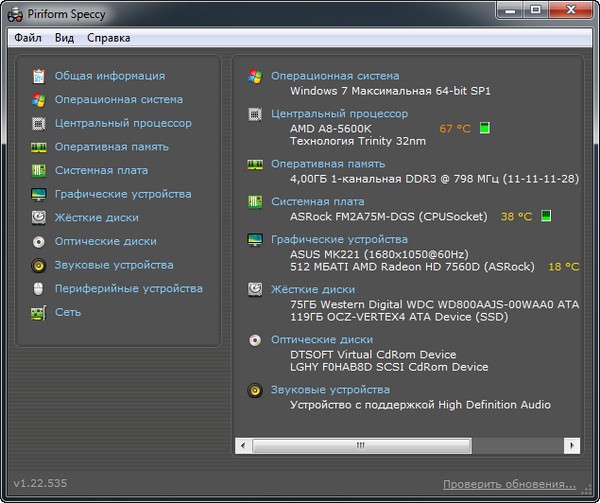Screen dimensions: 600x503
Task: Select the Центральный процессор chip icon in sidebar
Action: [38, 124]
